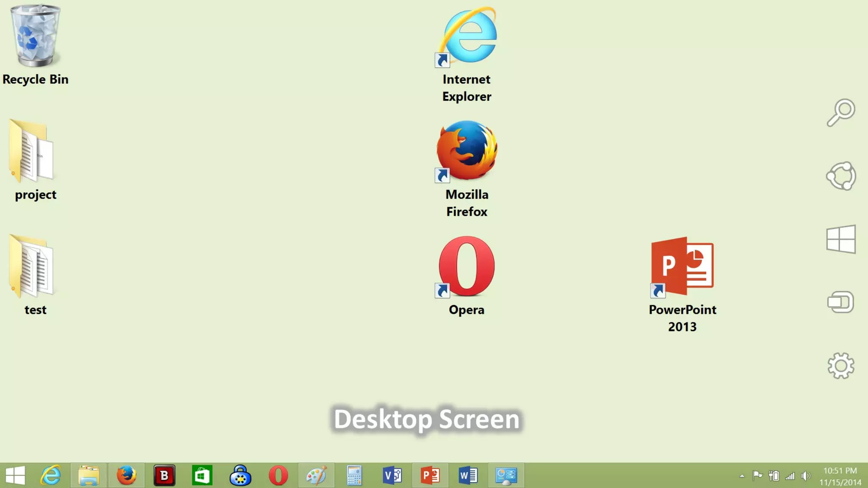Select the test folder
The height and width of the screenshot is (488, 868).
[32, 266]
